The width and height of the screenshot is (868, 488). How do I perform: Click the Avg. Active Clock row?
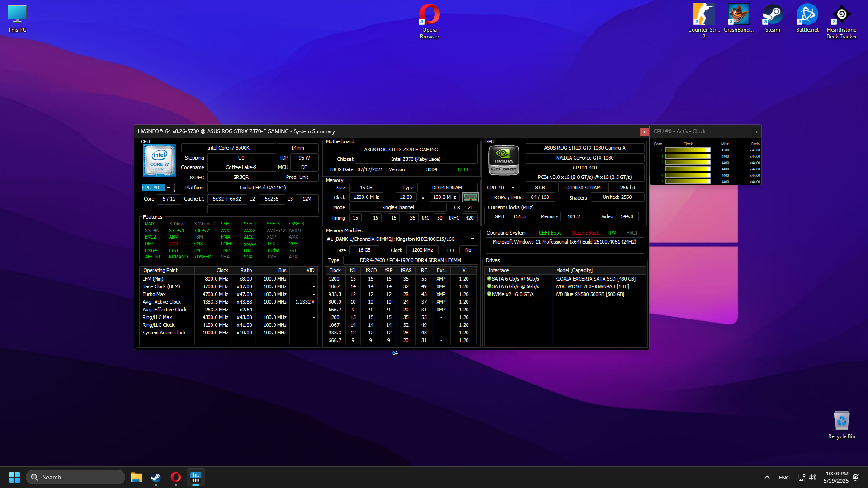(x=228, y=302)
